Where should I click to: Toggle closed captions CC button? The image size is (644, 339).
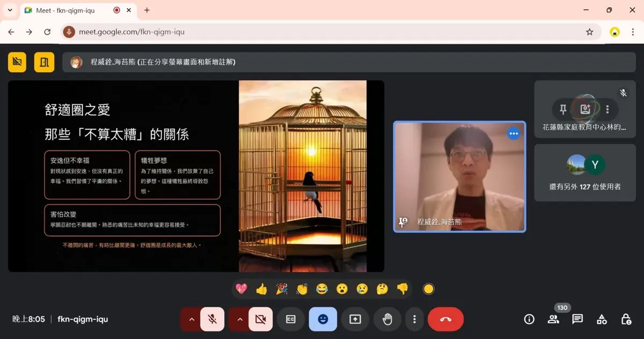click(x=290, y=319)
